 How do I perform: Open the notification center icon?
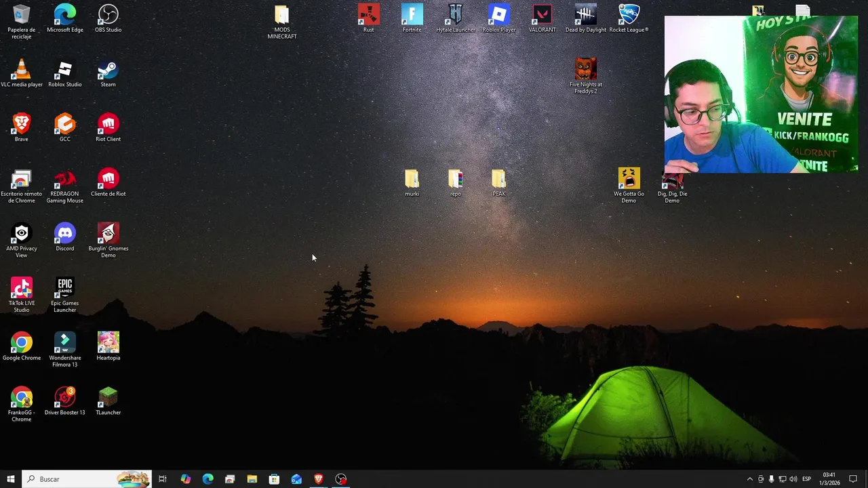tap(853, 479)
